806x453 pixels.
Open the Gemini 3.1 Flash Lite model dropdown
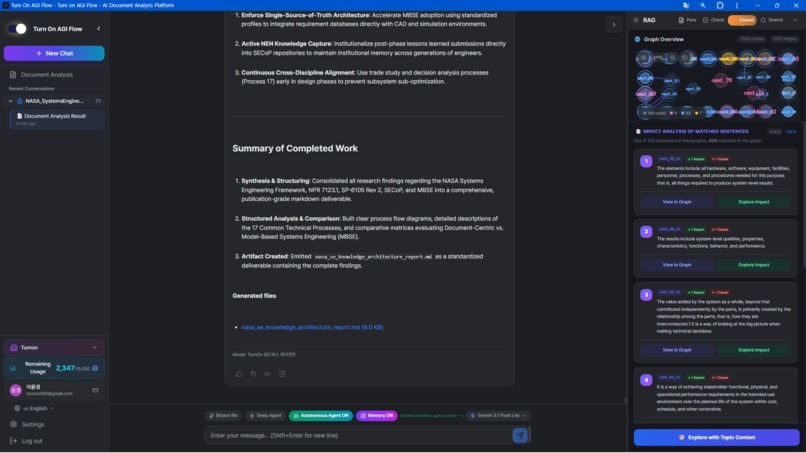(x=498, y=415)
